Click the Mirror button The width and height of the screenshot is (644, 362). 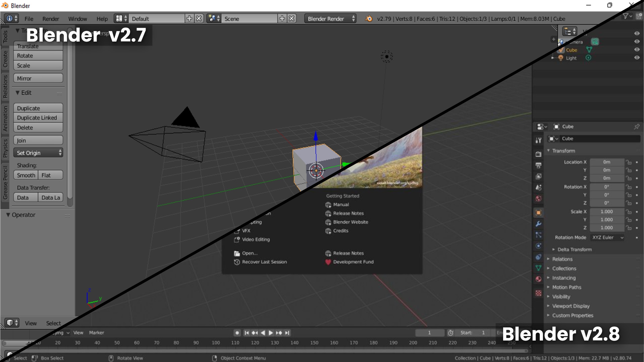point(38,78)
